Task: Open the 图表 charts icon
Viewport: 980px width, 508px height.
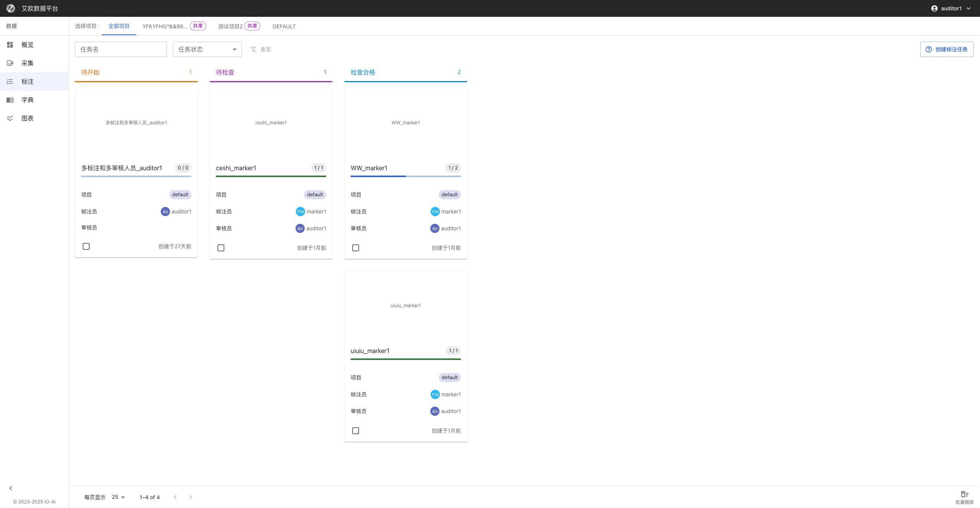Action: [x=10, y=118]
